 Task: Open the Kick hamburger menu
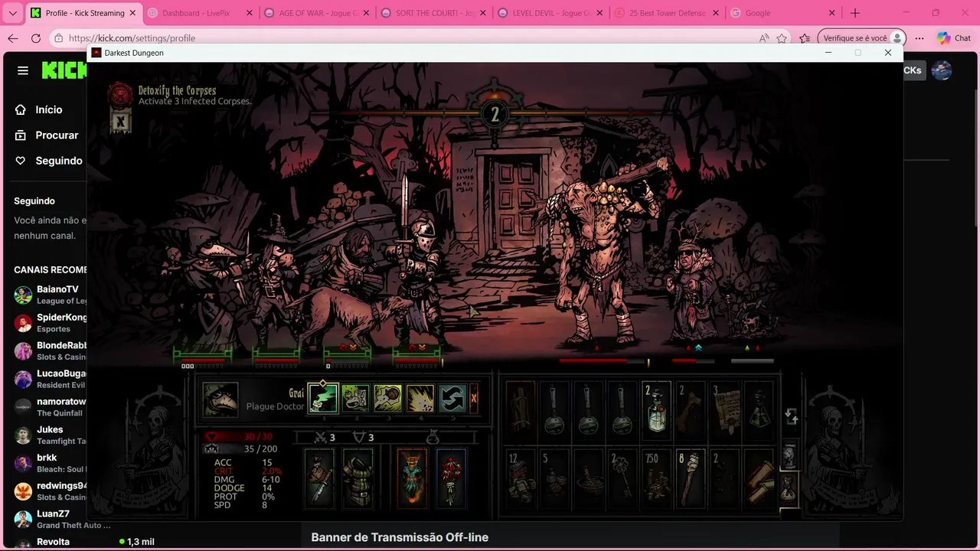pyautogui.click(x=23, y=70)
